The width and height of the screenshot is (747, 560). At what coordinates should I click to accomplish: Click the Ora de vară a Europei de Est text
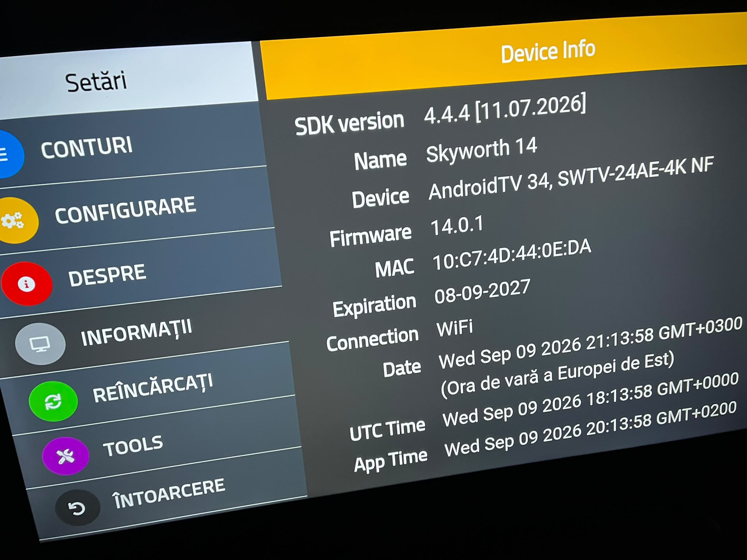click(x=557, y=375)
